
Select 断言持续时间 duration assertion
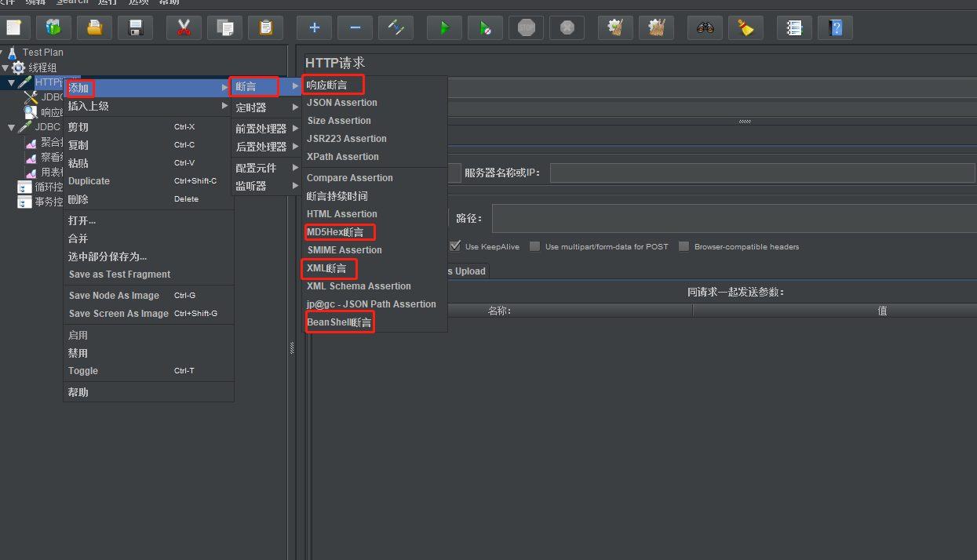(x=374, y=196)
